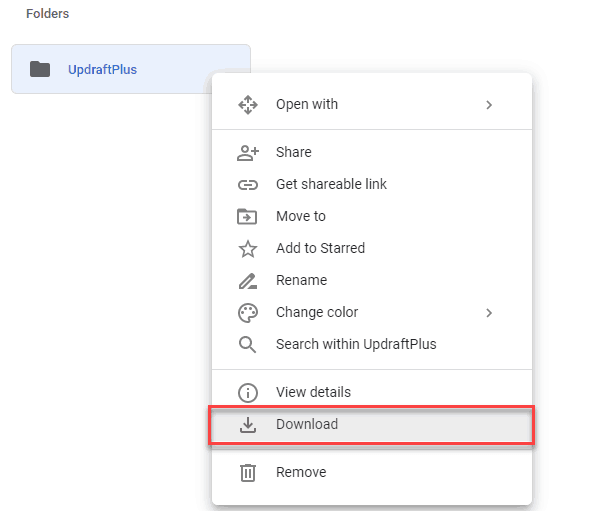Click the UpdraftPlus folder icon

pos(40,69)
